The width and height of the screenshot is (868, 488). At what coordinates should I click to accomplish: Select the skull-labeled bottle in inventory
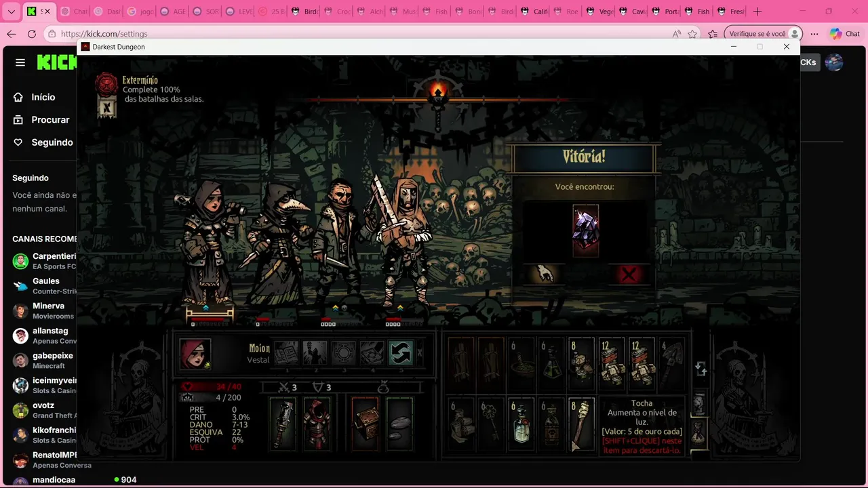click(x=551, y=423)
